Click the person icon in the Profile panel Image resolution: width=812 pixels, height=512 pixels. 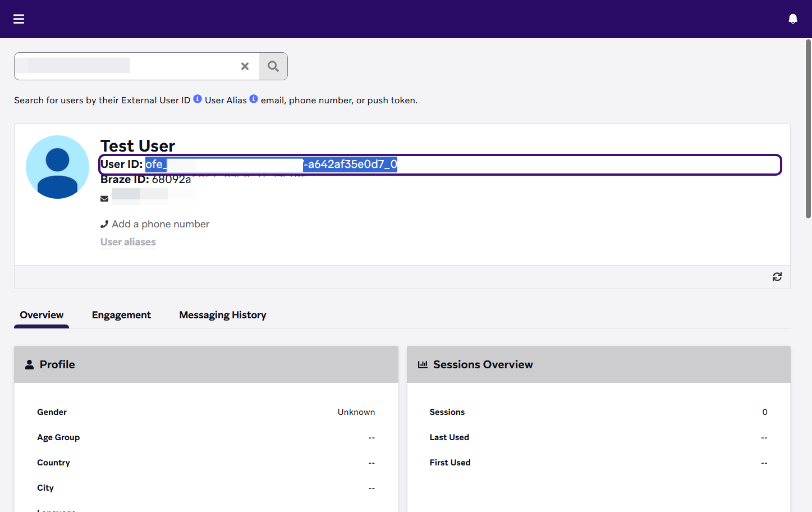point(29,364)
